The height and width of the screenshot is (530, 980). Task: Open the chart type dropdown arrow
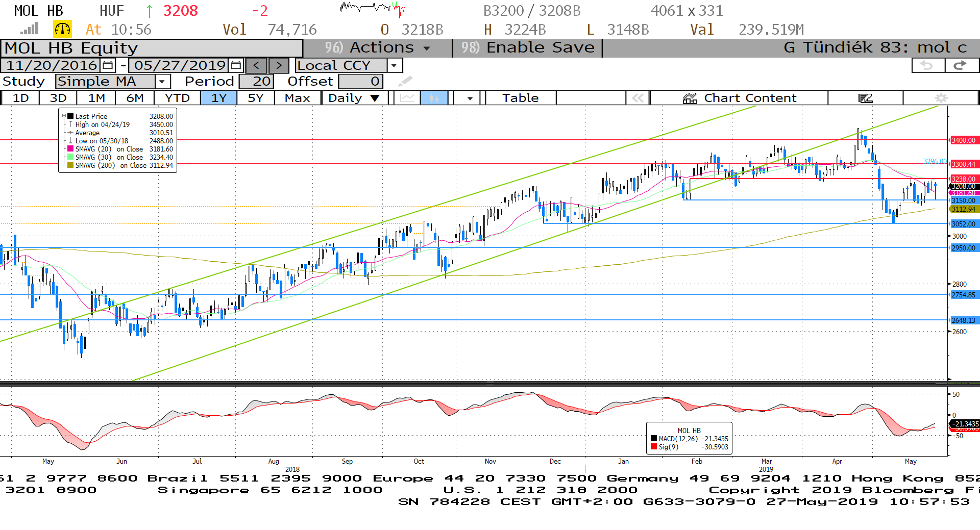(x=470, y=98)
